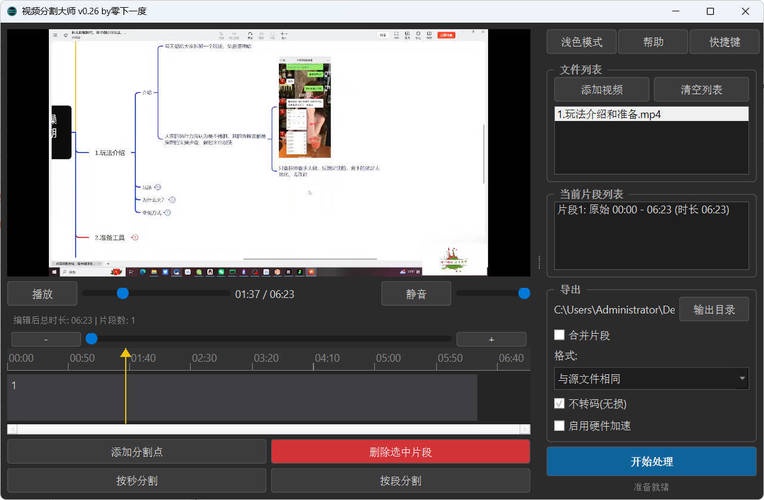Click the red 删除选中片段 button
The height and width of the screenshot is (500, 764).
pyautogui.click(x=400, y=452)
